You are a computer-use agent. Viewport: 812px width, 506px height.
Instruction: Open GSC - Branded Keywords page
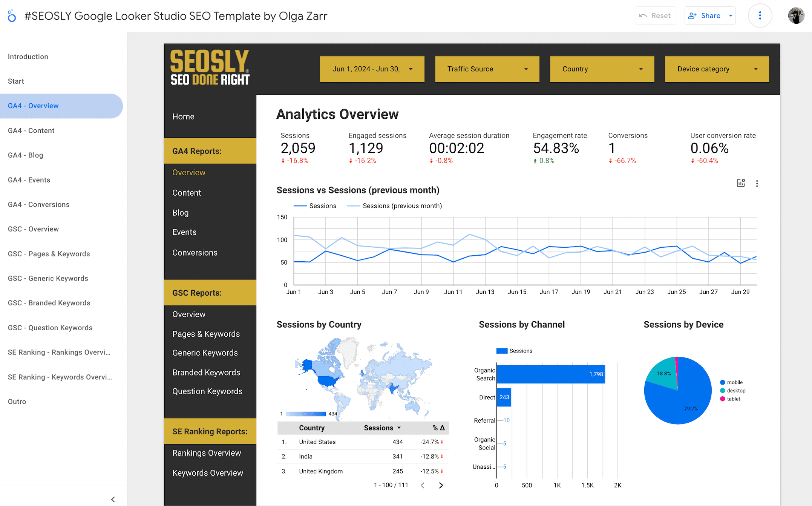point(49,303)
